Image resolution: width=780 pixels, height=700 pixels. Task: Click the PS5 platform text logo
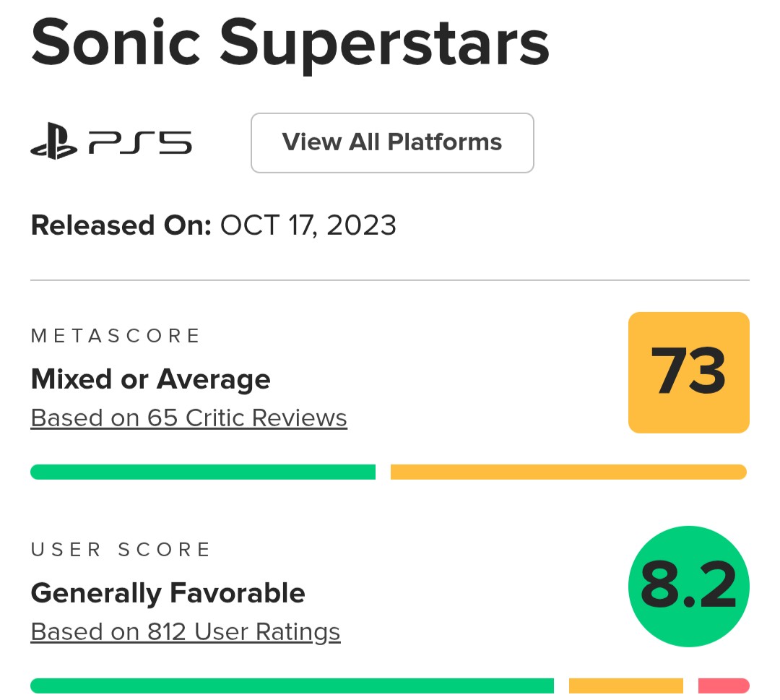[140, 143]
